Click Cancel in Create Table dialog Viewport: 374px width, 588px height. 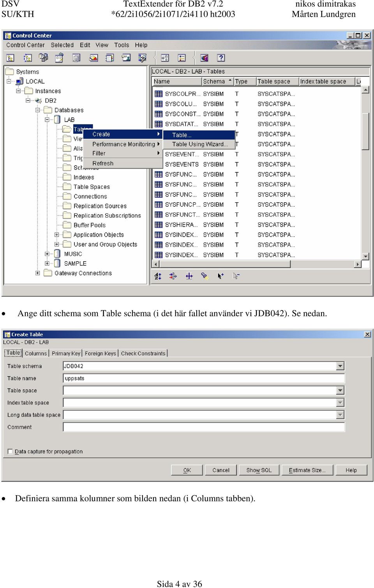click(221, 470)
